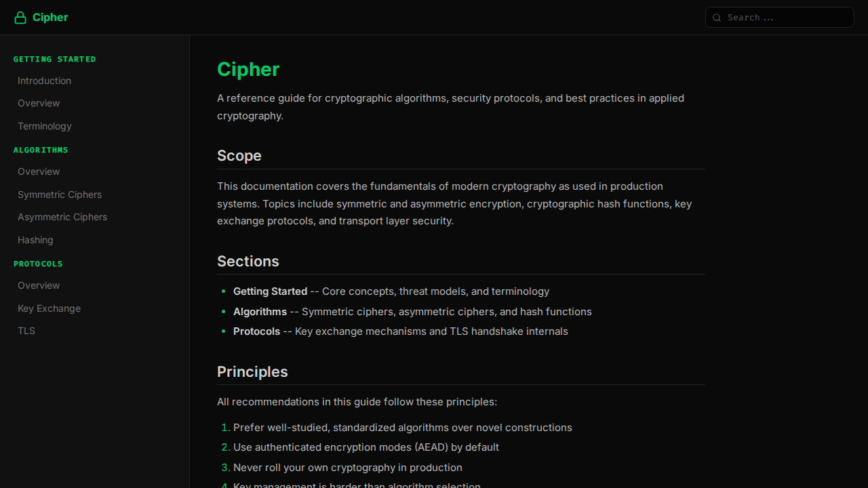Open the Introduction page
This screenshot has height=488, width=868.
pos(44,81)
